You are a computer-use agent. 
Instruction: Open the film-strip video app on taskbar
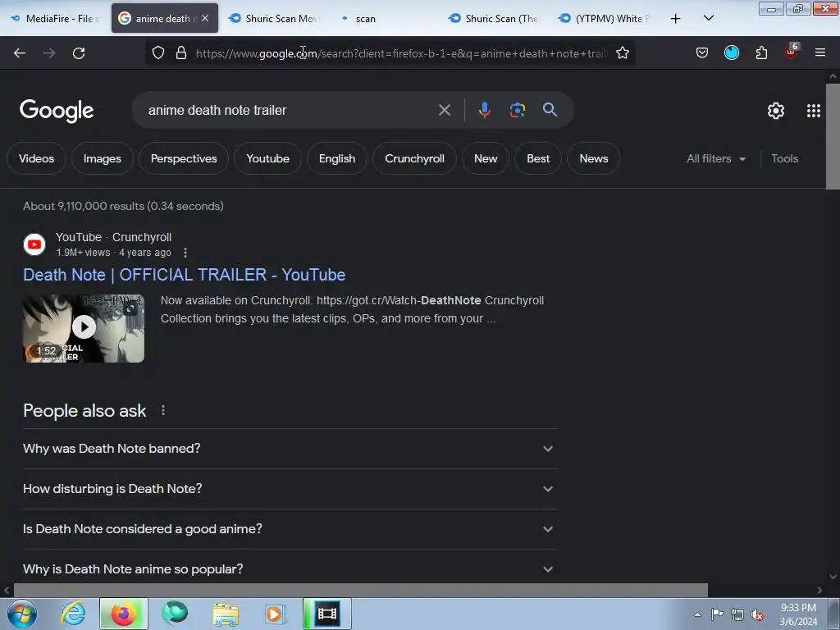(326, 614)
